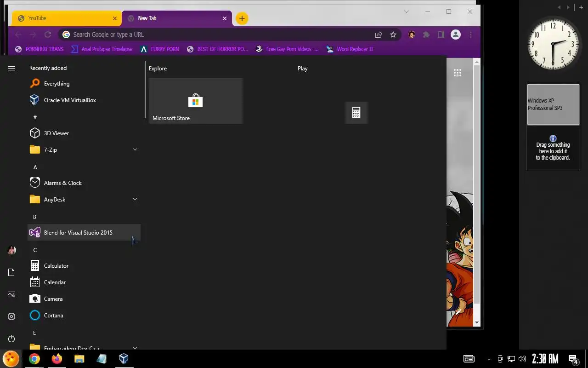The height and width of the screenshot is (368, 588).
Task: Open Firefox from the taskbar
Action: click(57, 359)
